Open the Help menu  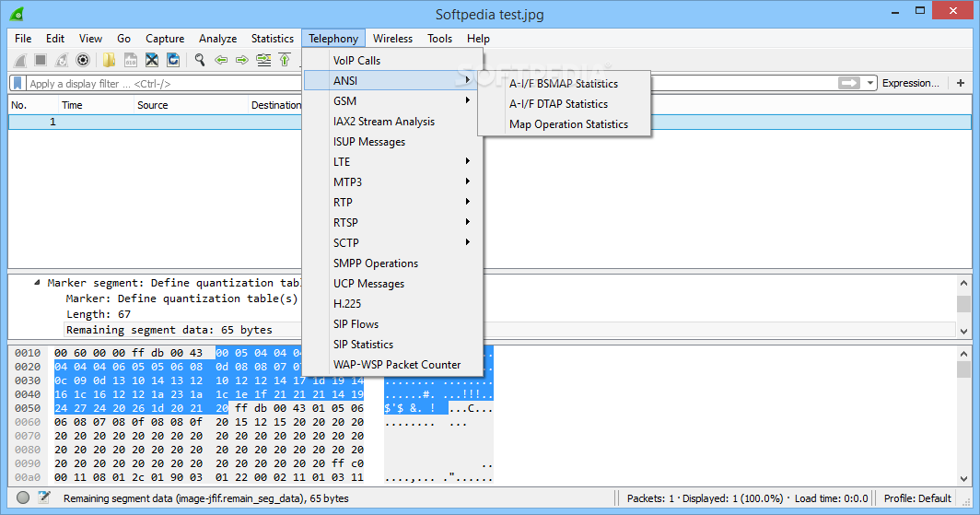pyautogui.click(x=478, y=38)
